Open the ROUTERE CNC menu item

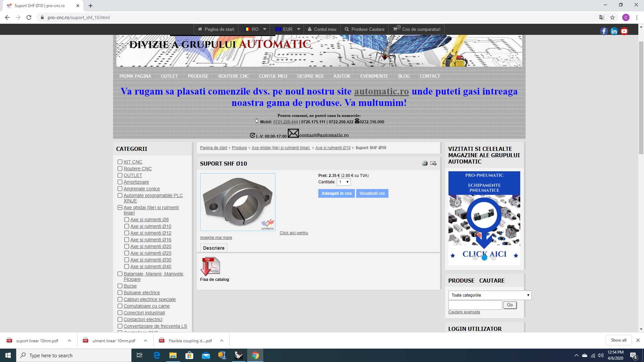[233, 76]
